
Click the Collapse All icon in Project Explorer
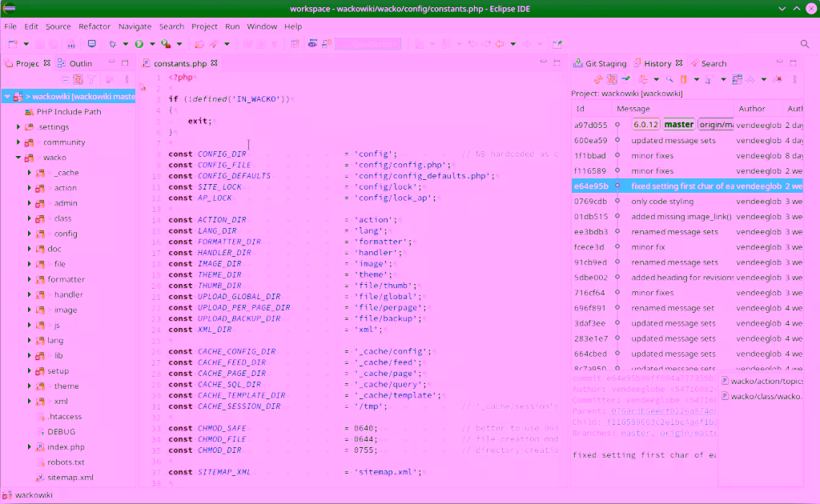coord(66,79)
